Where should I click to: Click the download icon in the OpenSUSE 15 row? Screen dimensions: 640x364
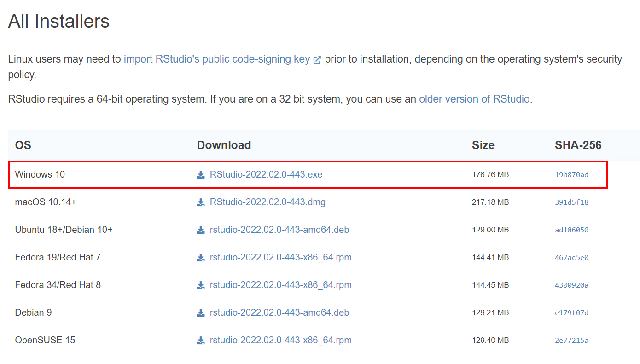pyautogui.click(x=201, y=341)
